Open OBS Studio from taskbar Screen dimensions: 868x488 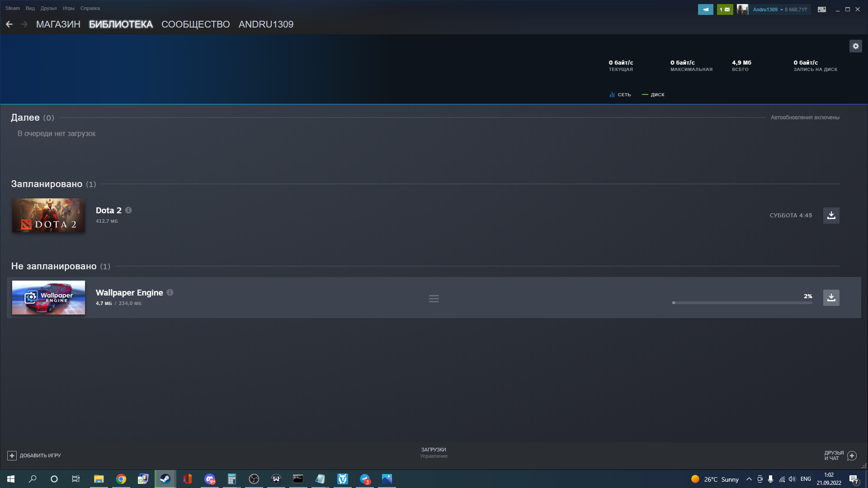254,479
